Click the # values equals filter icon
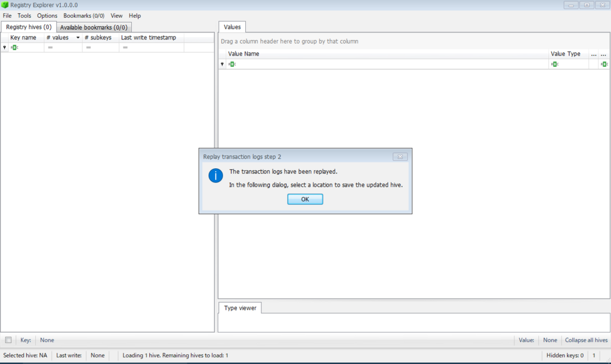 click(x=50, y=47)
